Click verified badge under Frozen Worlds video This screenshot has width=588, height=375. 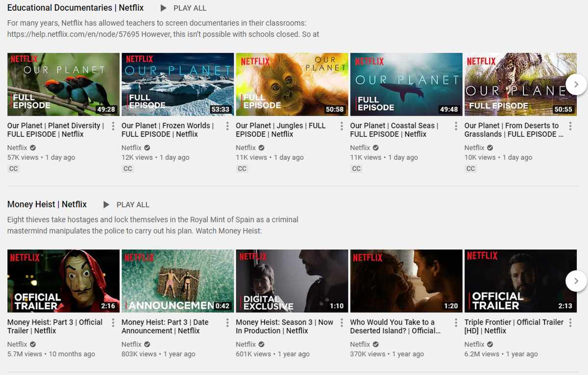(x=147, y=148)
